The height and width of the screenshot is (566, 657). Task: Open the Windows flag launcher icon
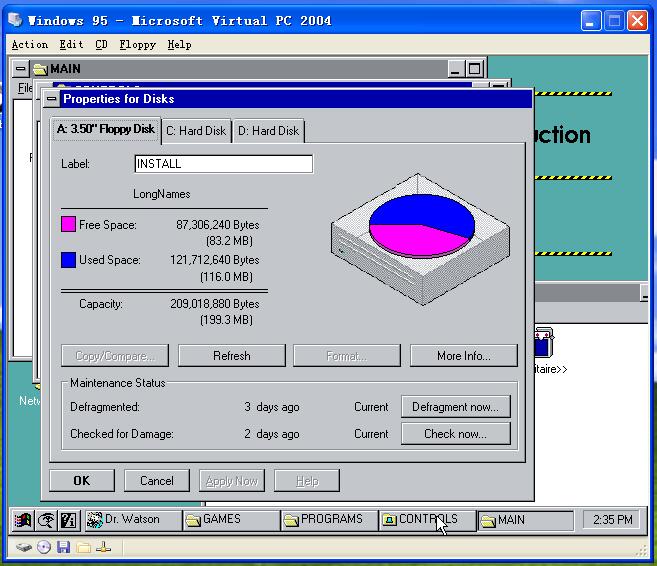(x=23, y=520)
